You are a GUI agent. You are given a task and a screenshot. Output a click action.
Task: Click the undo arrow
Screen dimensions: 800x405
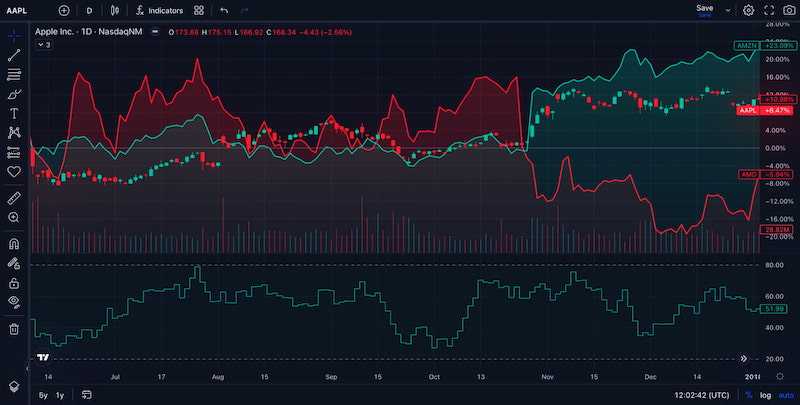(223, 10)
